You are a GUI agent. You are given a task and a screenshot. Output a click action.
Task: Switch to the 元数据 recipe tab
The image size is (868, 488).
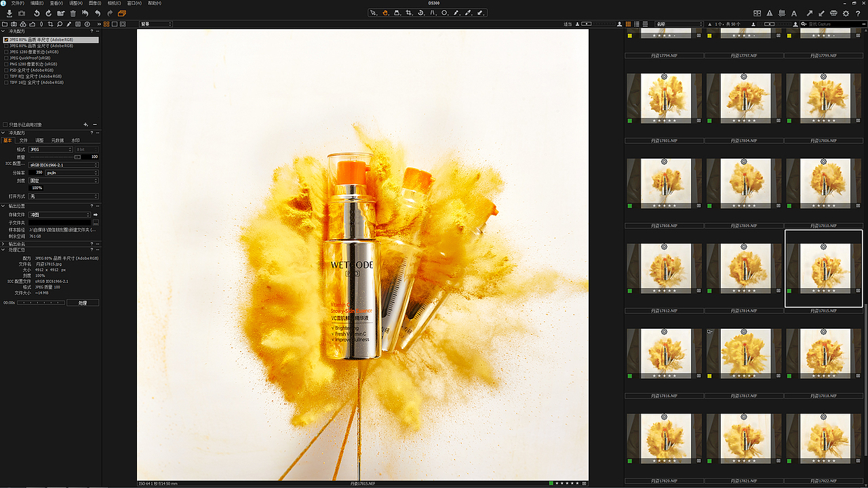tap(58, 140)
